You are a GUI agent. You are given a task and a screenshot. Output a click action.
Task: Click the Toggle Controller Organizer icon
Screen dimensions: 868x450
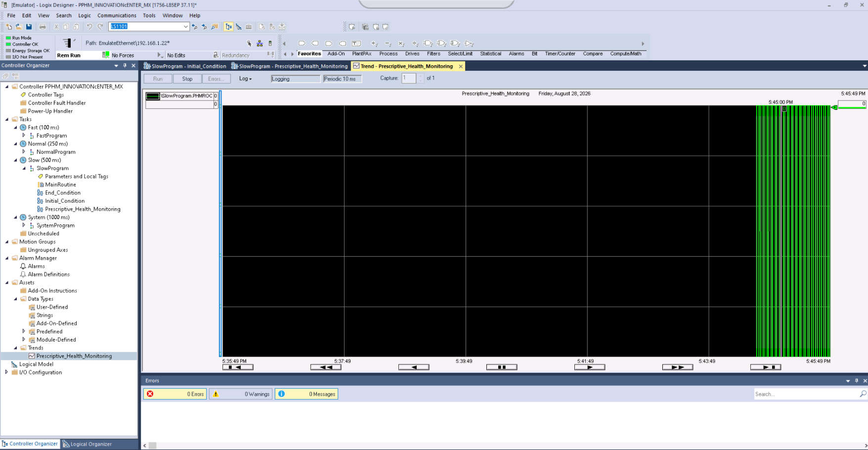(228, 27)
